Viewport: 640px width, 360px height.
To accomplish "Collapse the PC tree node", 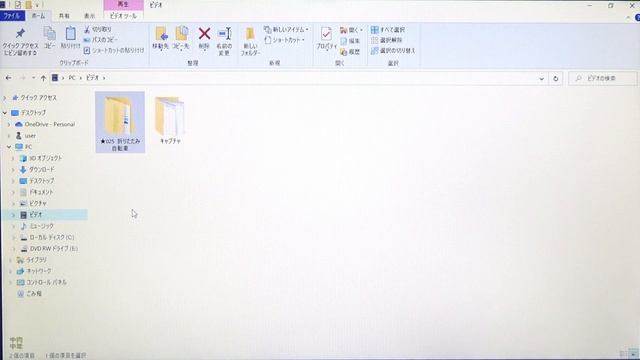I will [x=9, y=147].
